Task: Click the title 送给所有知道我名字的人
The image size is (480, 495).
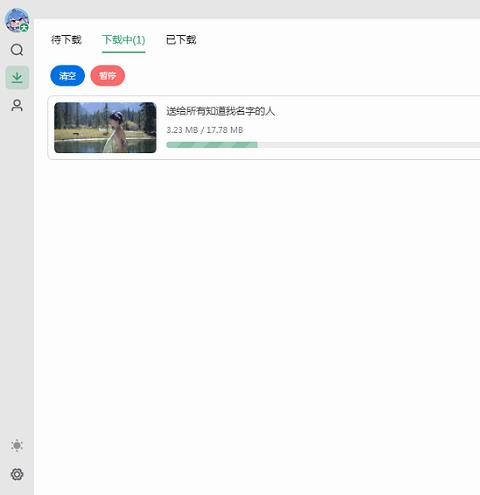Action: 221,111
